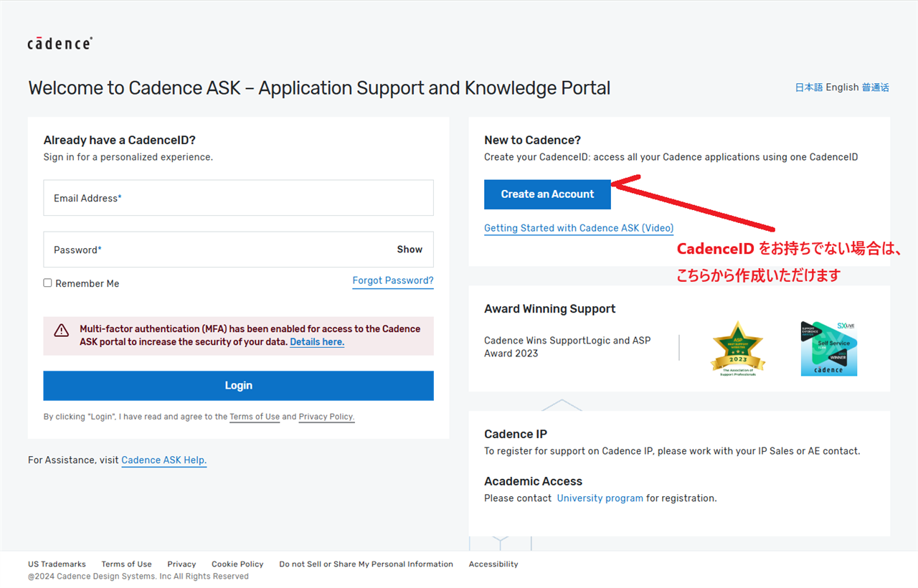This screenshot has height=588, width=918.
Task: Open Terms of Use footer link
Action: pos(126,564)
